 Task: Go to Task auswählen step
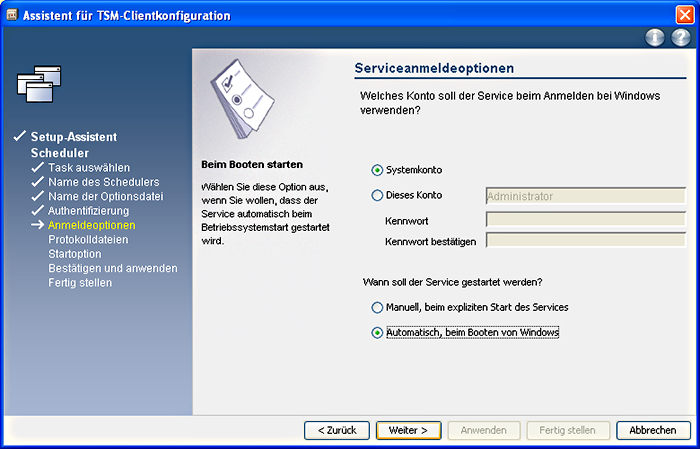[x=88, y=168]
